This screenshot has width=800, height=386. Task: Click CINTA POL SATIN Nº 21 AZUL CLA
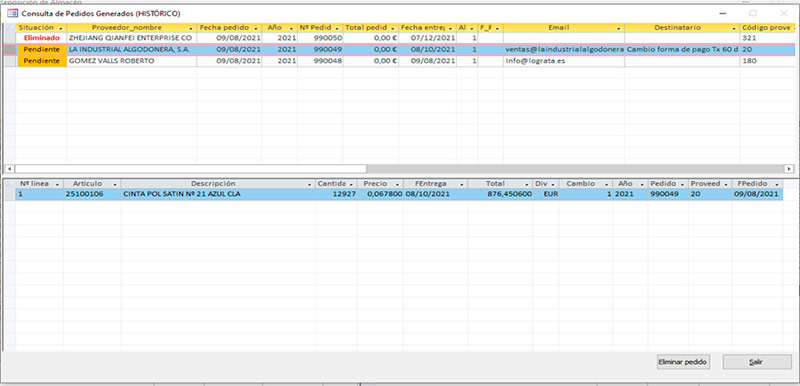coord(218,194)
